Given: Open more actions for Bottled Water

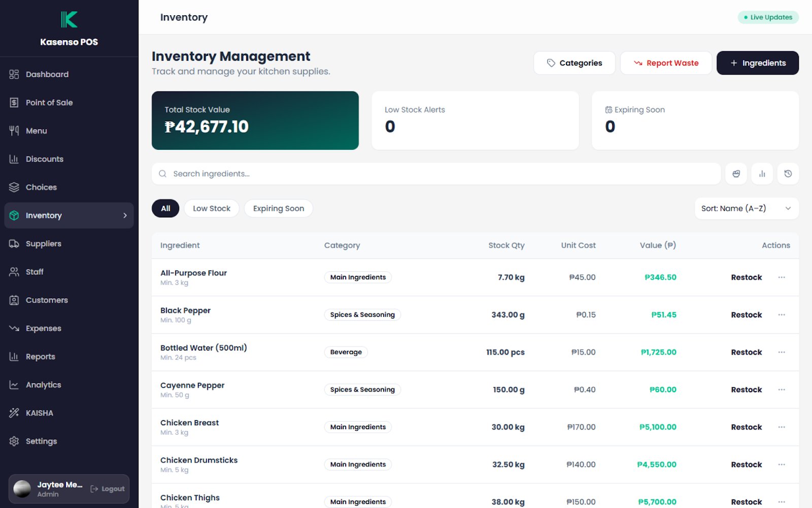Looking at the screenshot, I should 782,352.
